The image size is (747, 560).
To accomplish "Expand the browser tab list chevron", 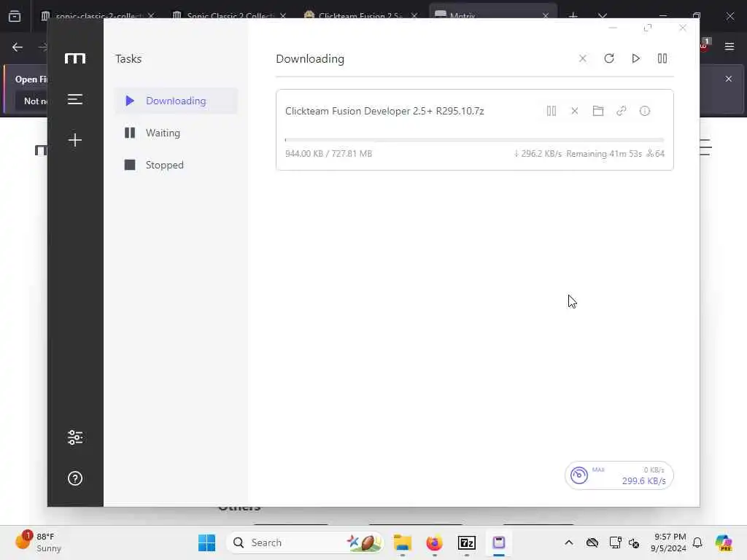I will tap(603, 16).
